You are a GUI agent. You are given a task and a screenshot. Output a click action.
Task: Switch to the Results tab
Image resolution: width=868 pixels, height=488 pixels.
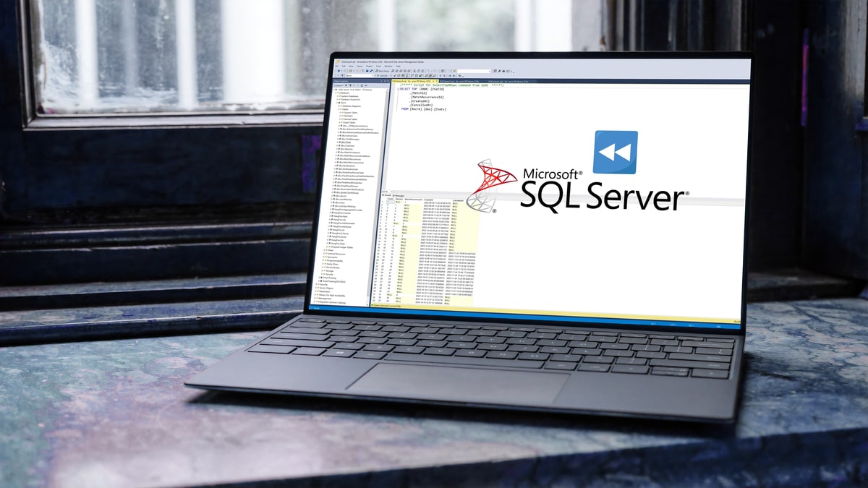tap(386, 195)
